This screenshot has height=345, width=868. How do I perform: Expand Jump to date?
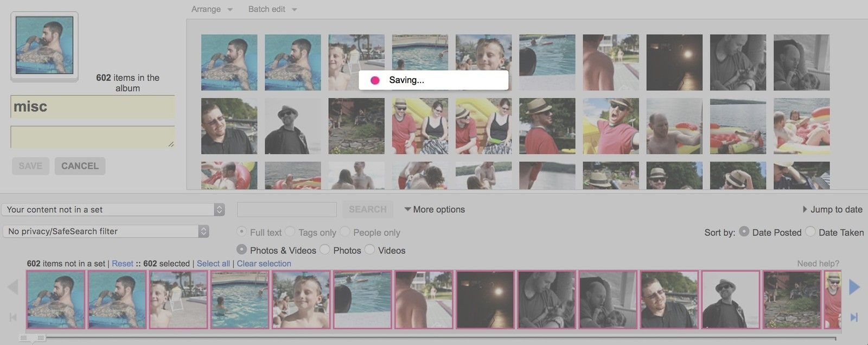pos(832,209)
